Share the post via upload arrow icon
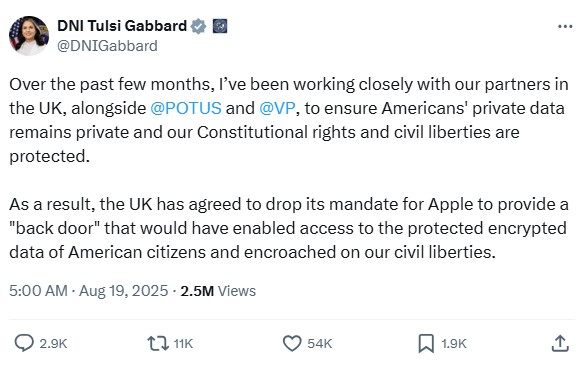This screenshot has width=588, height=370. pyautogui.click(x=560, y=343)
